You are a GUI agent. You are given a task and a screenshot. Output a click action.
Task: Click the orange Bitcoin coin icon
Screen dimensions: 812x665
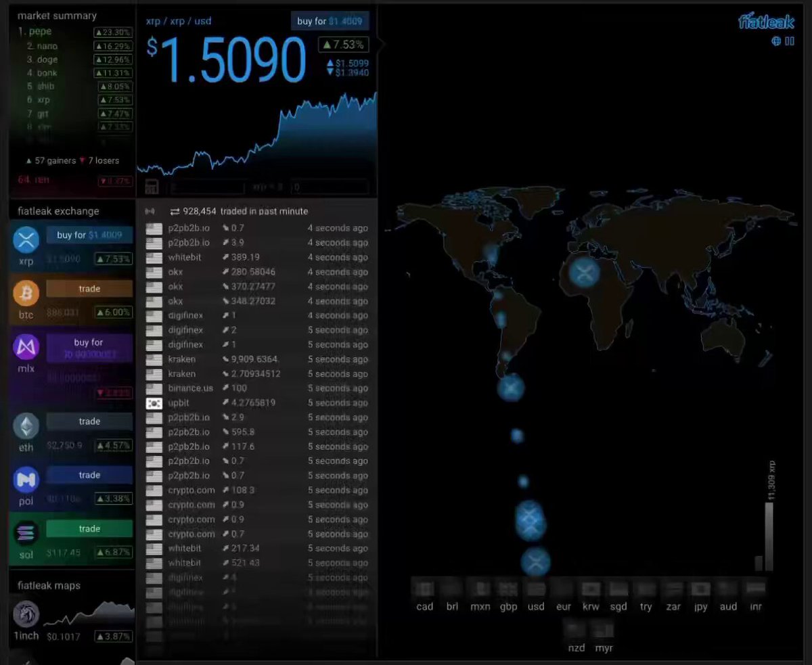[26, 294]
